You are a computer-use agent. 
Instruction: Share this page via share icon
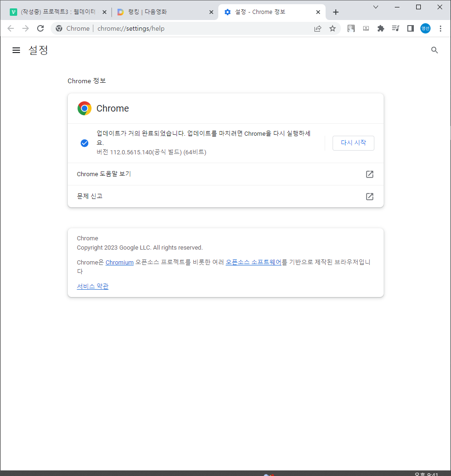click(318, 28)
